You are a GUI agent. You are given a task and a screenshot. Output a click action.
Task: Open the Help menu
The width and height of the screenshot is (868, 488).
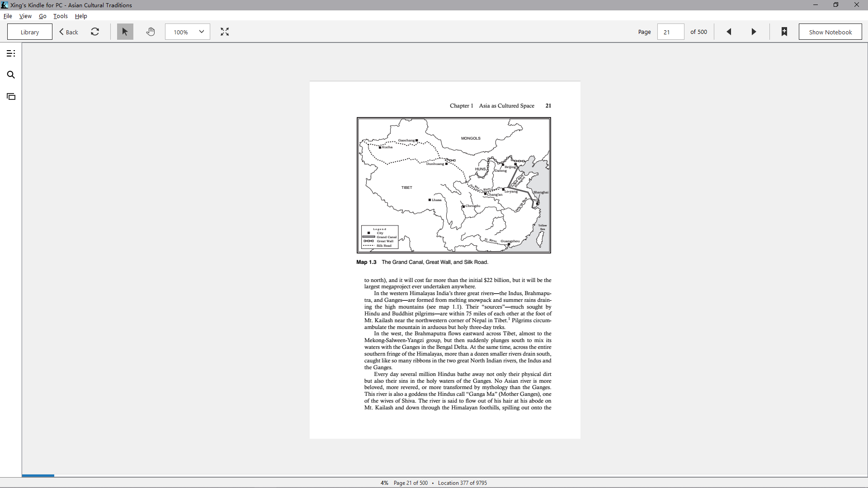81,16
